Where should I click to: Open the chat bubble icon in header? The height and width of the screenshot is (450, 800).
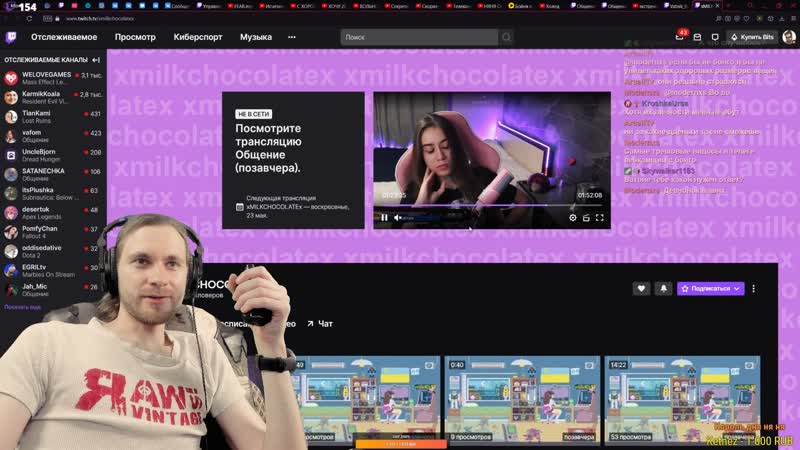715,37
